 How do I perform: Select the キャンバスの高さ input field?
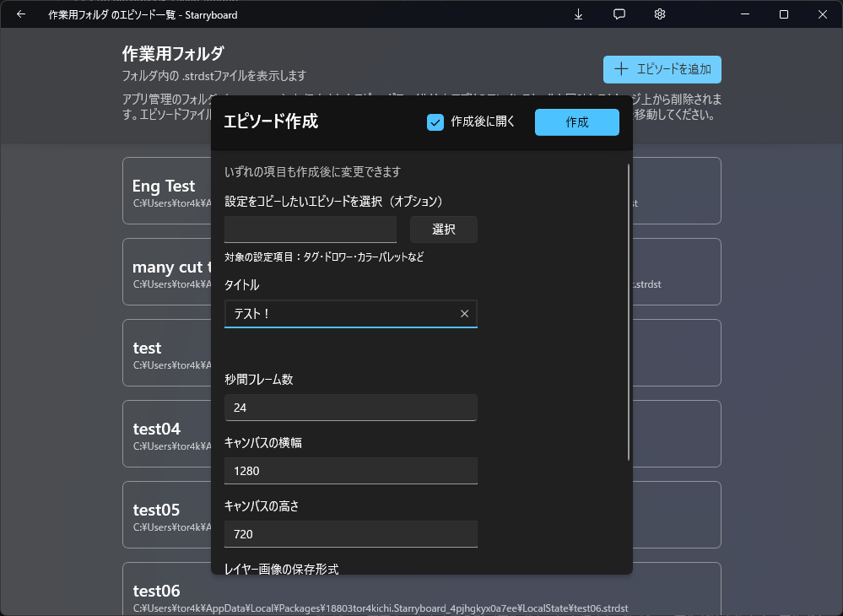click(350, 534)
